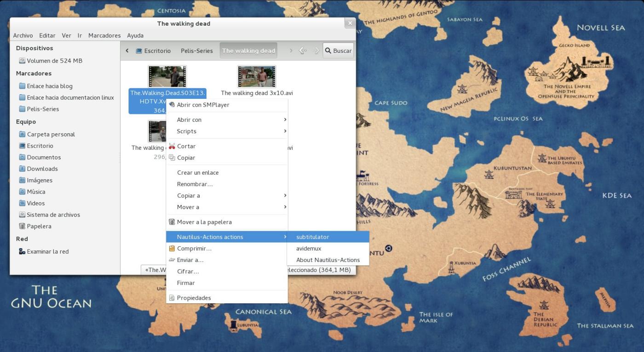Go to Carpeta personal home folder icon

22,134
